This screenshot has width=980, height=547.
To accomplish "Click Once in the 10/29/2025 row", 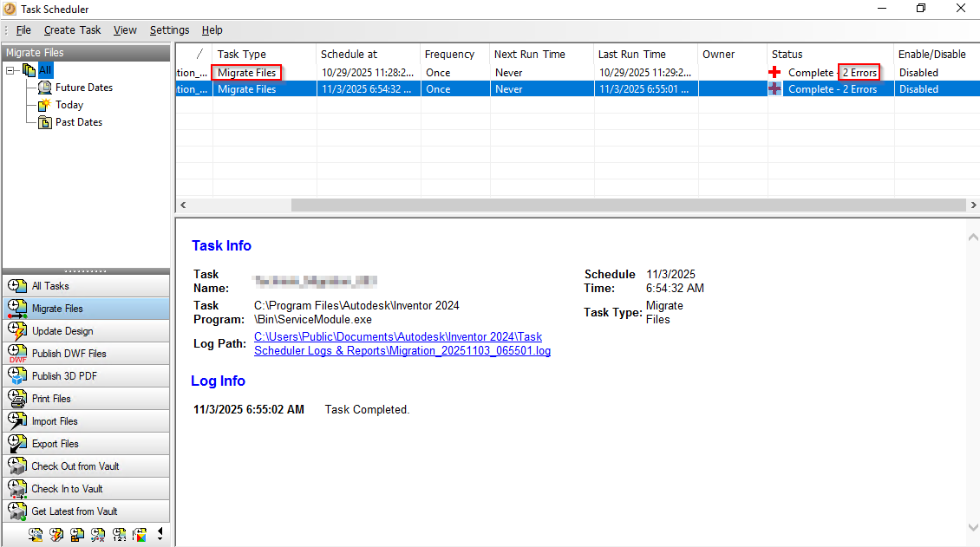I will (438, 73).
